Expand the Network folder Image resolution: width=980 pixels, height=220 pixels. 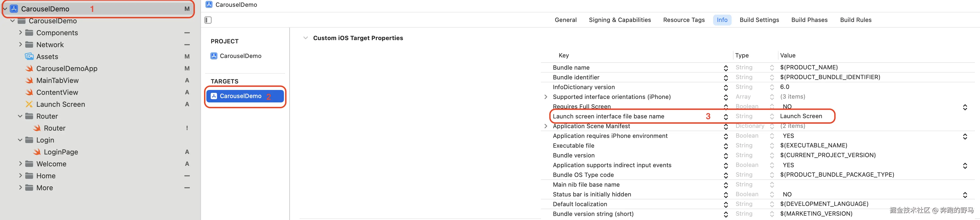pyautogui.click(x=21, y=44)
